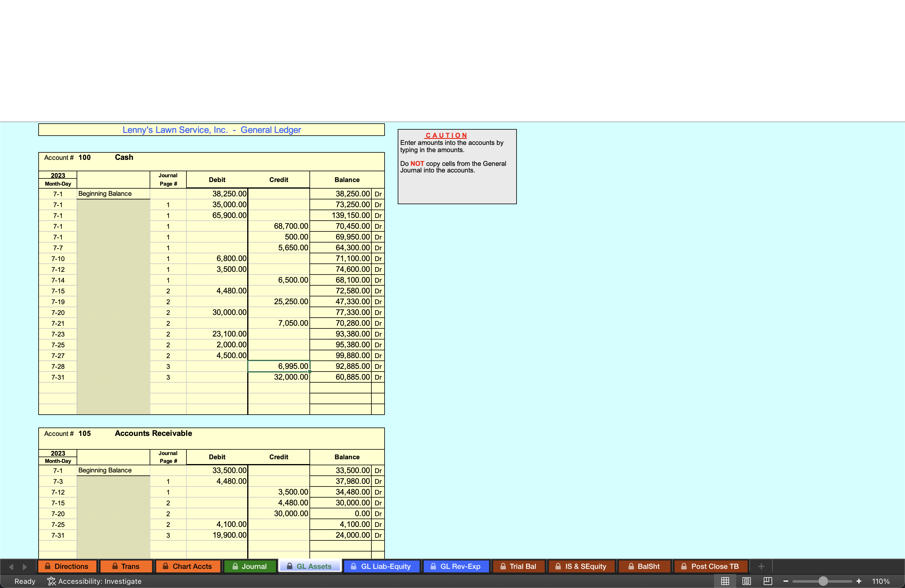The width and height of the screenshot is (905, 588).
Task: Switch to the IS & SEquity sheet
Action: [x=581, y=566]
